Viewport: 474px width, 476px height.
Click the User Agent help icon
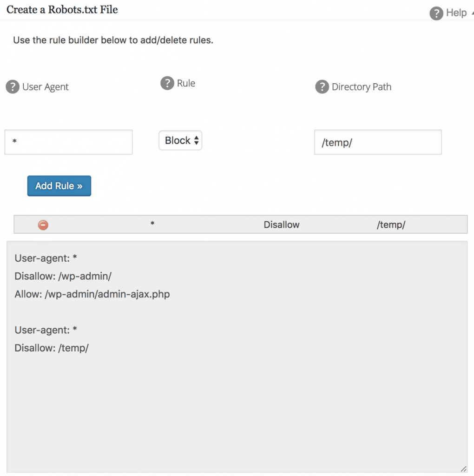[x=13, y=87]
